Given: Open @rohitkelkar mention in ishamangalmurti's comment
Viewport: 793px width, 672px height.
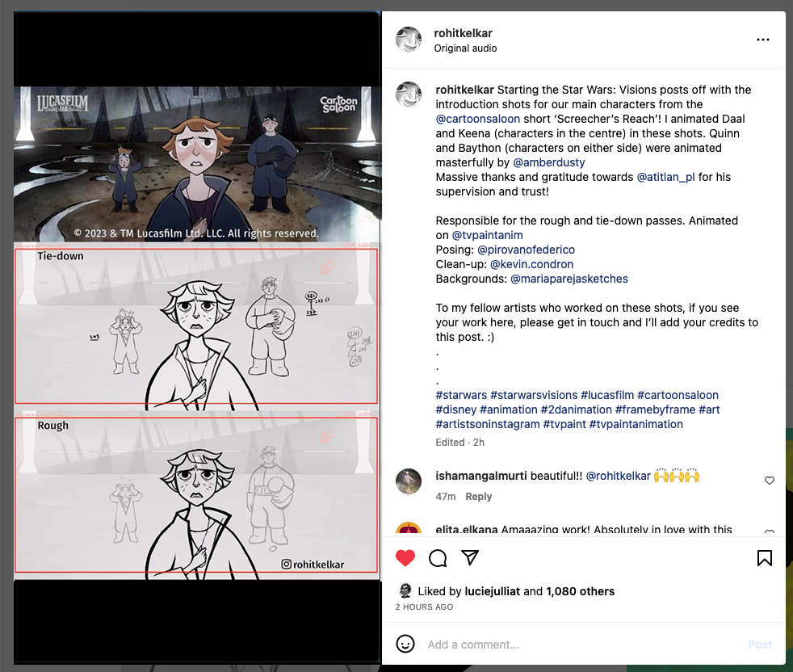Looking at the screenshot, I should pos(618,477).
